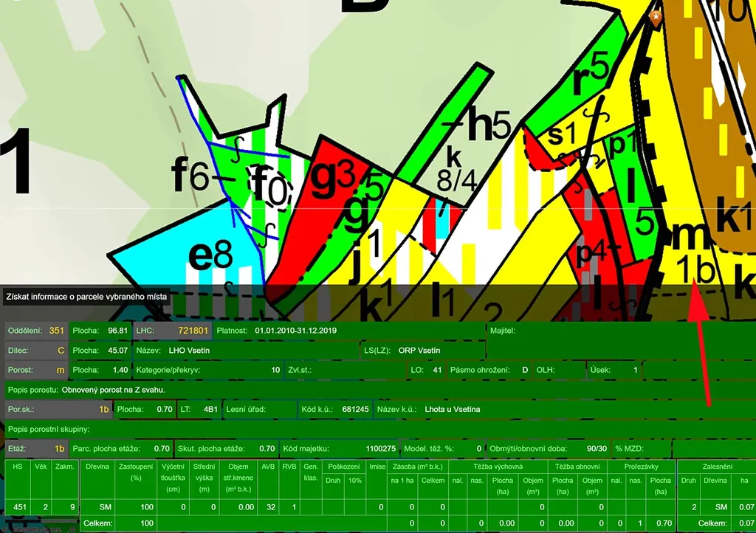
Task: Click the Porost field value m
Action: point(61,369)
